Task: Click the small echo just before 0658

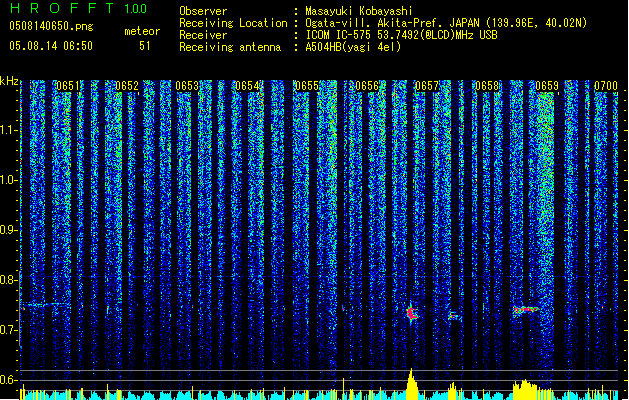Action: 455,316
